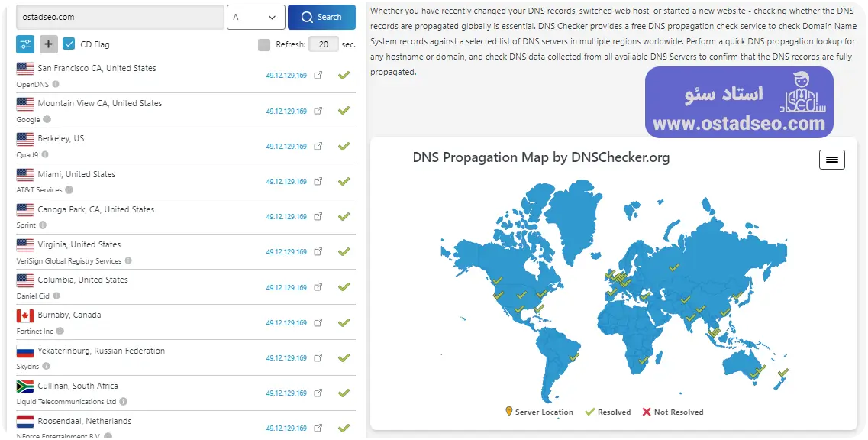Click info icon beside VeriSign Global Registry Services
The height and width of the screenshot is (440, 868).
128,260
